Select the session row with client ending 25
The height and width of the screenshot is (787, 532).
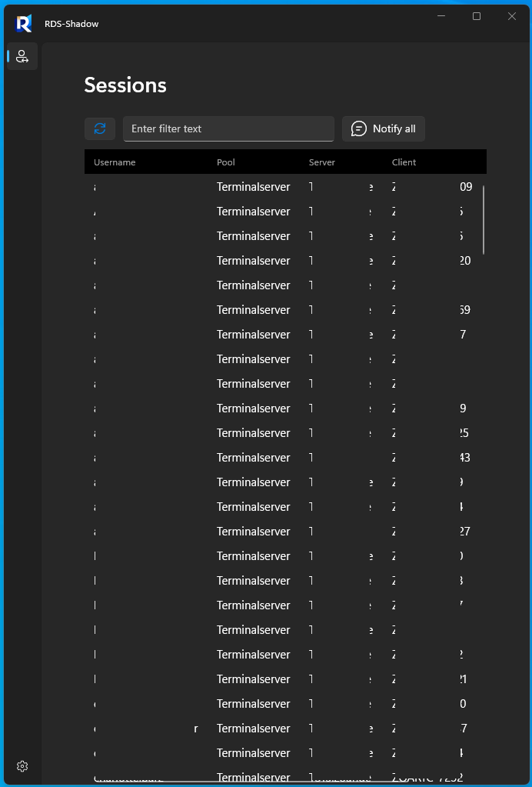tap(284, 432)
